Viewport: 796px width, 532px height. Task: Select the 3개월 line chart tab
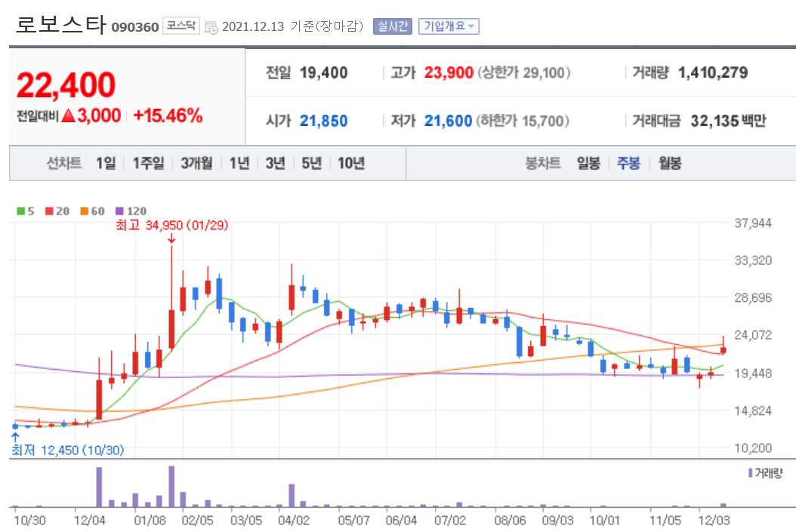click(x=196, y=163)
